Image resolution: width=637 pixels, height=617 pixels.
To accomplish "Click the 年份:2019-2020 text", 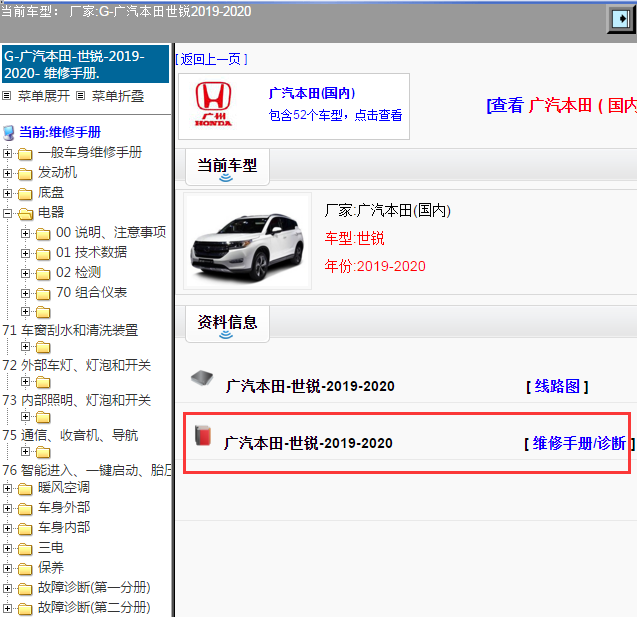I will pos(375,266).
